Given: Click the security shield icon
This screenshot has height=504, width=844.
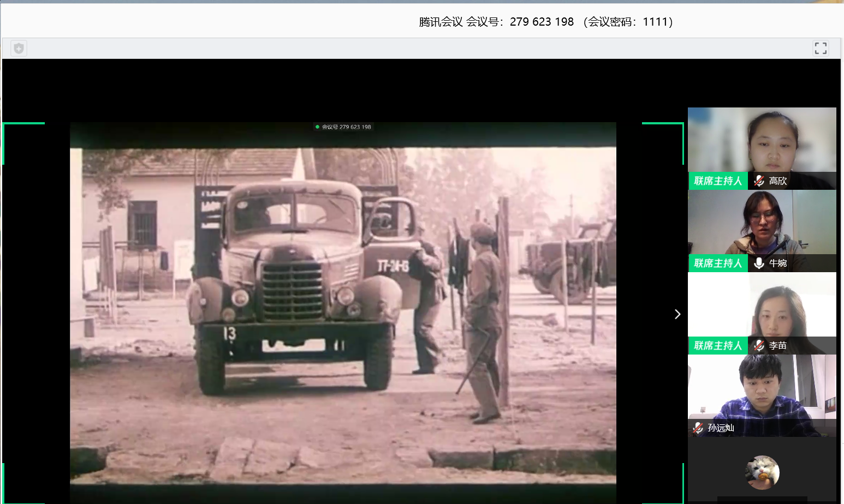Looking at the screenshot, I should [x=19, y=49].
